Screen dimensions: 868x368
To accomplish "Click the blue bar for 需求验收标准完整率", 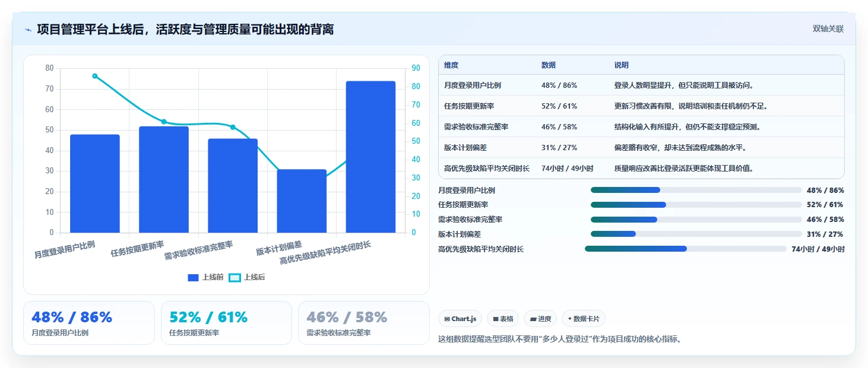I will coord(233,186).
